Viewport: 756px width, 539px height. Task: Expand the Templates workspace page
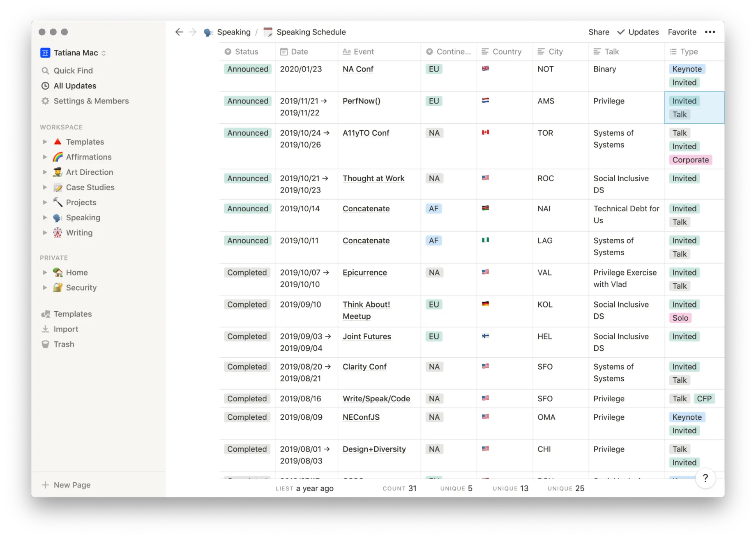45,142
